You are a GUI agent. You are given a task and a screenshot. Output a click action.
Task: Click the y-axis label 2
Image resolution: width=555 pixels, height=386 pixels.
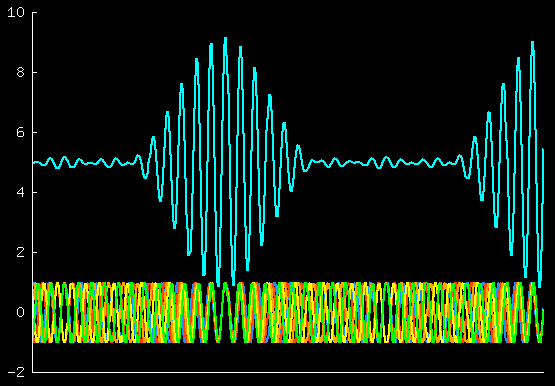21,253
